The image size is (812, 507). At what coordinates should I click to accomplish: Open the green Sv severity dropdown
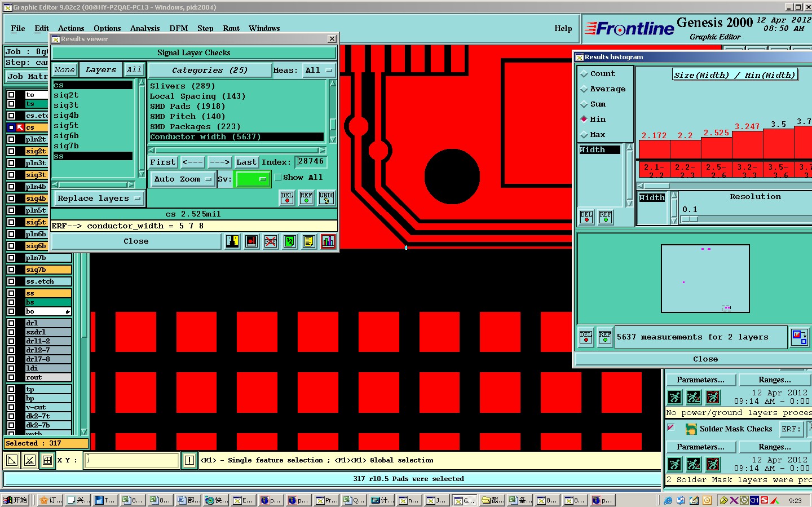[x=253, y=179]
